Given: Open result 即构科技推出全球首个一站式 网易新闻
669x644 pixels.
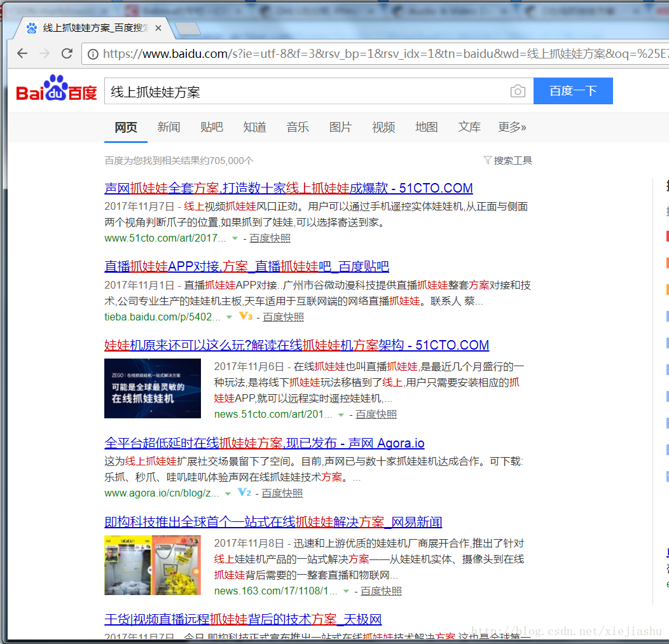Looking at the screenshot, I should (273, 522).
